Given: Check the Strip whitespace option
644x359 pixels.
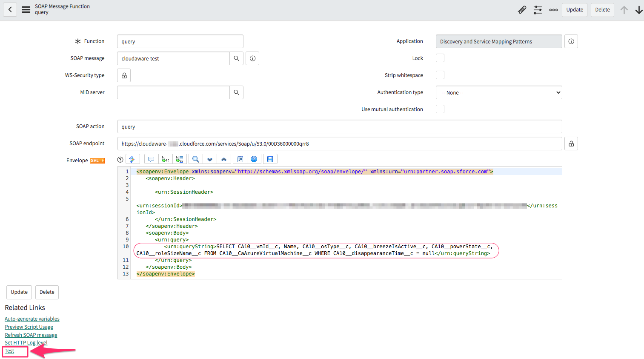Looking at the screenshot, I should click(440, 75).
